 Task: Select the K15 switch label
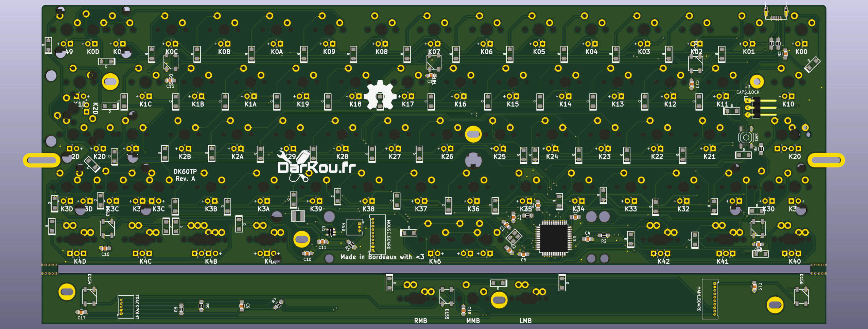513,104
